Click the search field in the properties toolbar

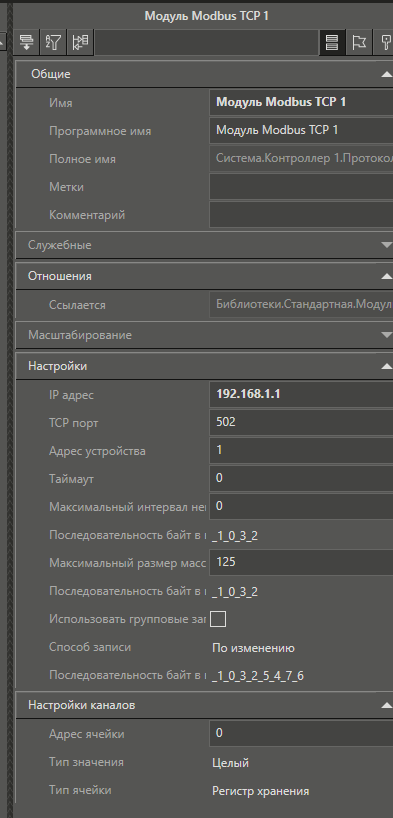[x=206, y=42]
